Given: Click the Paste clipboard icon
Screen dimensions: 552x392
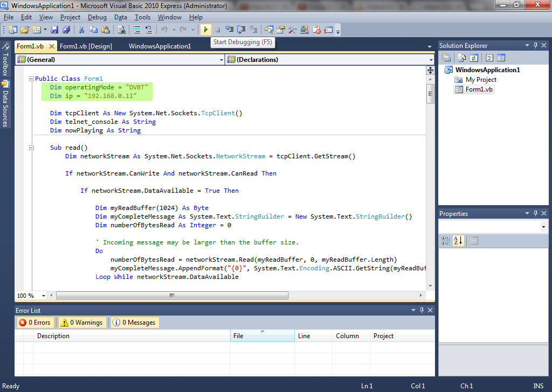Looking at the screenshot, I should pyautogui.click(x=106, y=30).
